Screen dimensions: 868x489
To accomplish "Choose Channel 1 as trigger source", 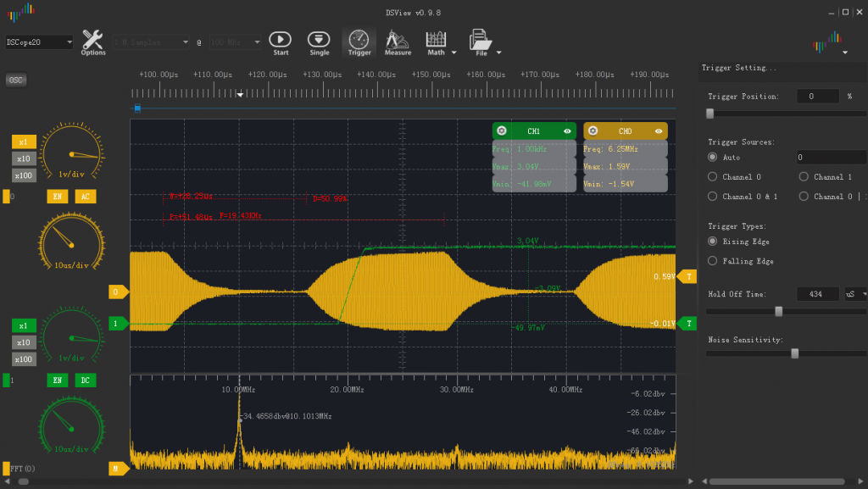I will click(804, 177).
